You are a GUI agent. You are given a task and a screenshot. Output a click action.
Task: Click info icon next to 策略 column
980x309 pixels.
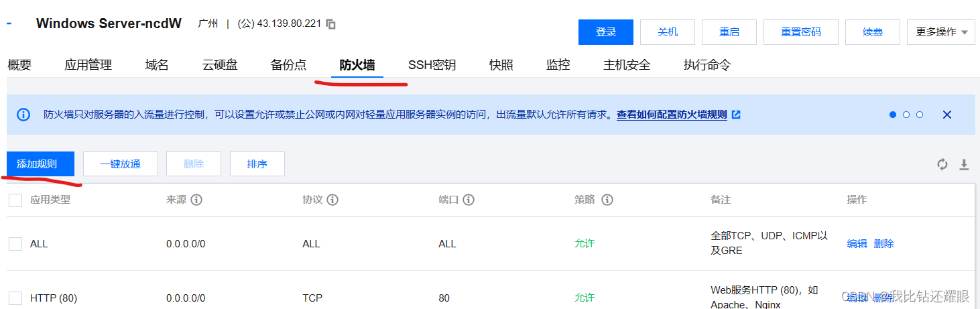607,200
